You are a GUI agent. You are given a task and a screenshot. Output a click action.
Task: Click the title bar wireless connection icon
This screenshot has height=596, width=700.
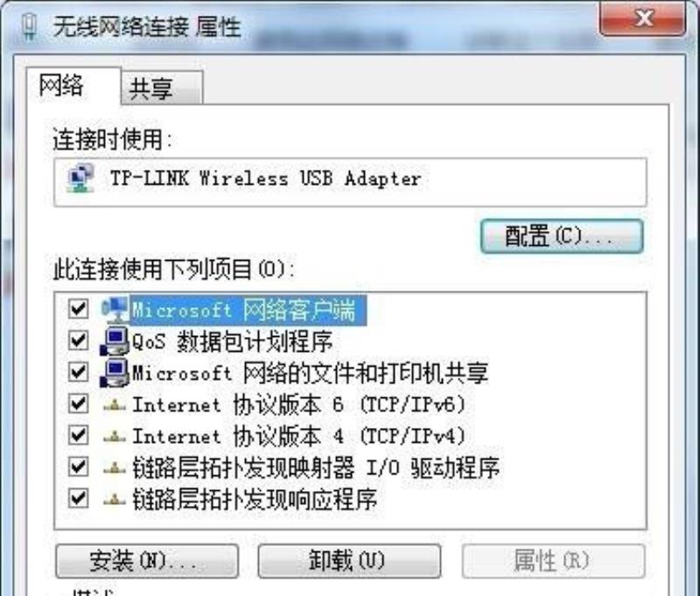click(x=30, y=27)
